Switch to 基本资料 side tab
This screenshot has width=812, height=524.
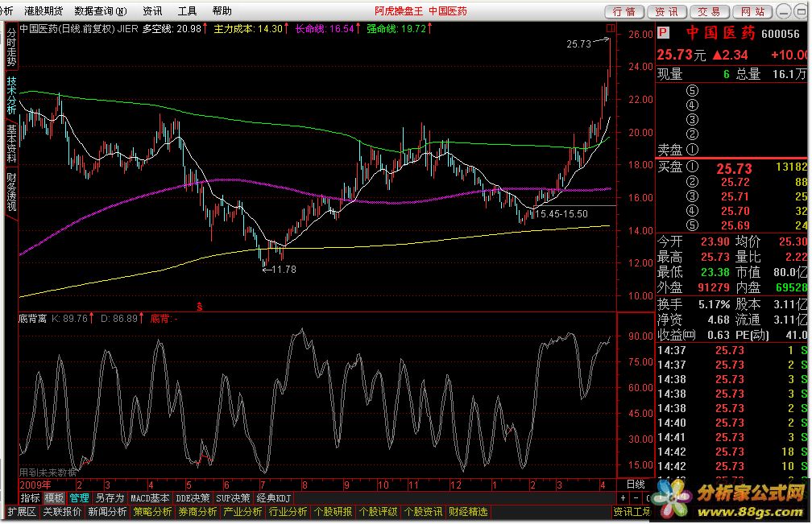(11, 143)
